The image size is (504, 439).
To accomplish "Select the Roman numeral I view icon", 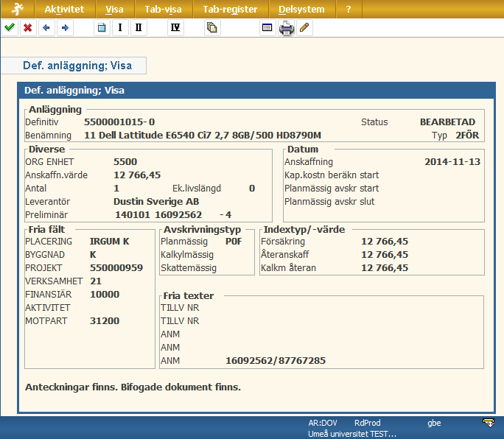I will coord(120,28).
